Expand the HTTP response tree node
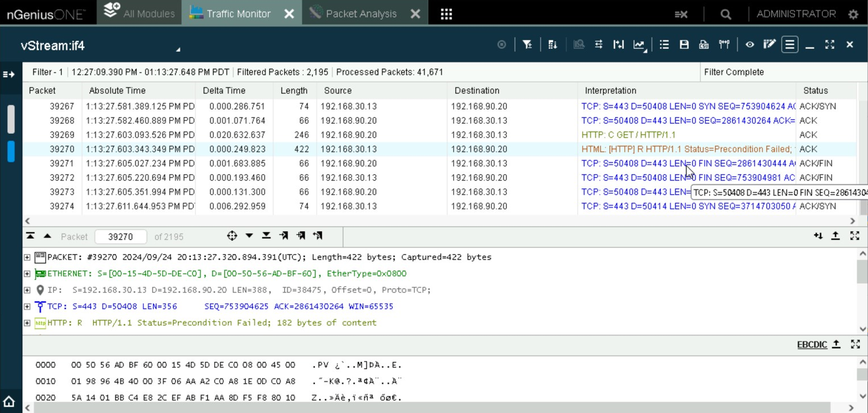 (x=27, y=323)
